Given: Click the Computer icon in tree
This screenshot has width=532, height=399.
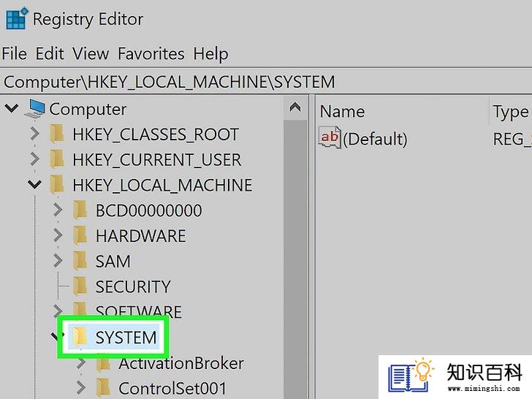Looking at the screenshot, I should (x=35, y=109).
